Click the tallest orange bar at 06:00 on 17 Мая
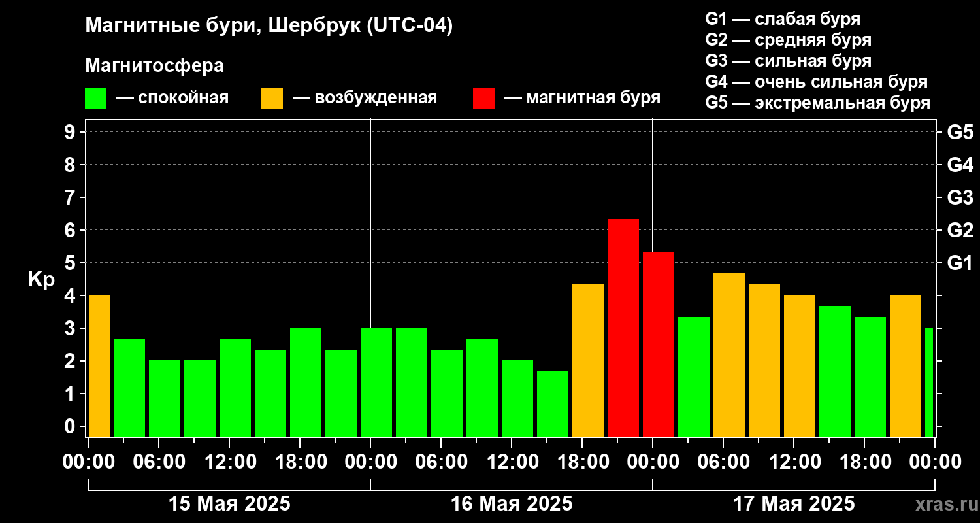980x523 pixels. point(729,355)
